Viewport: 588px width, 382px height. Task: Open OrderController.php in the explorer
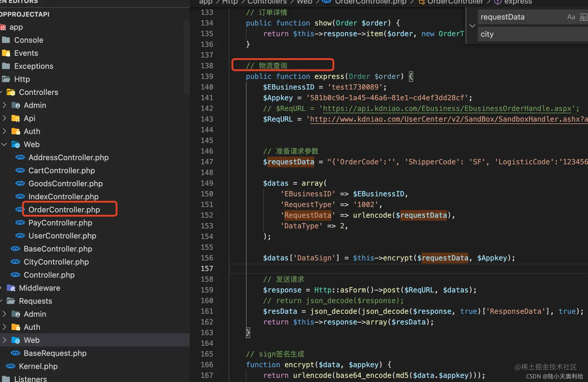64,210
